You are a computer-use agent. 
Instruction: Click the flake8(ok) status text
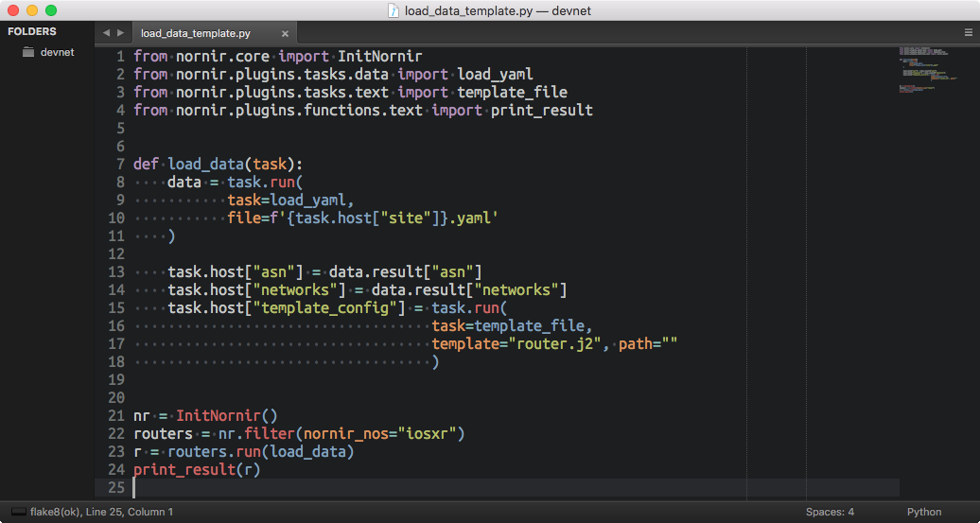click(x=56, y=512)
